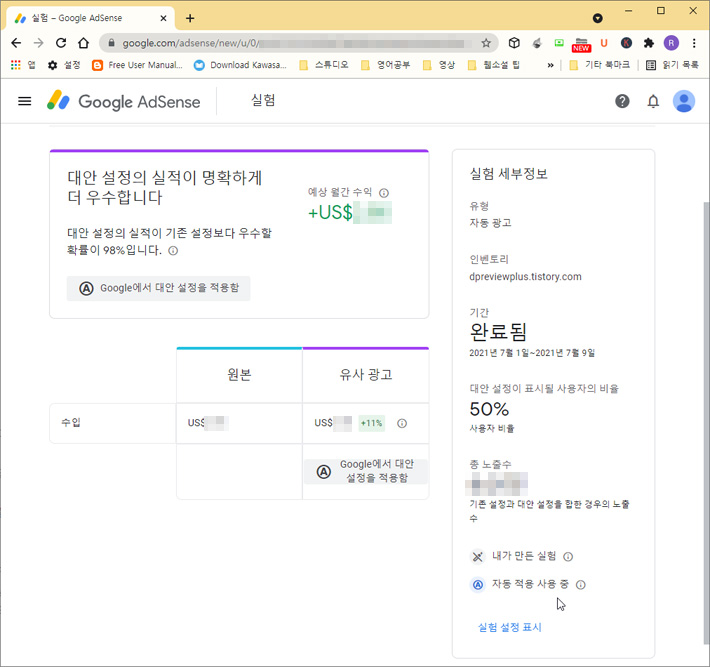Click the green screen extension icon

point(559,43)
